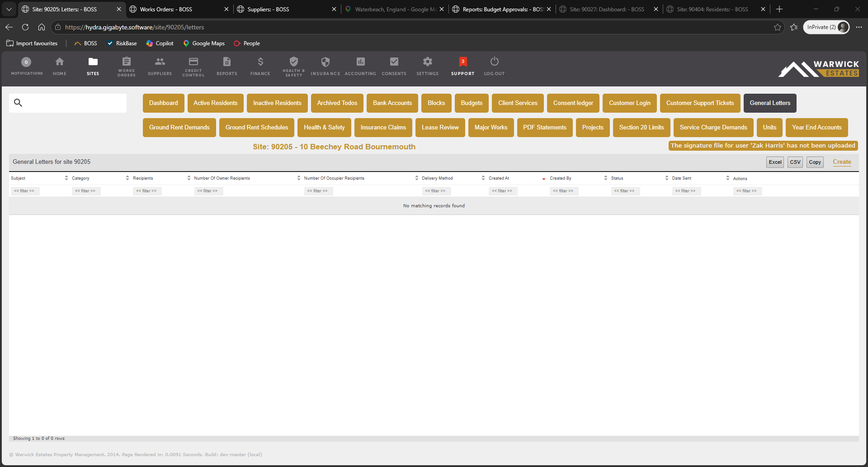Open Accounting chart icon
The height and width of the screenshot is (467, 868).
[361, 62]
